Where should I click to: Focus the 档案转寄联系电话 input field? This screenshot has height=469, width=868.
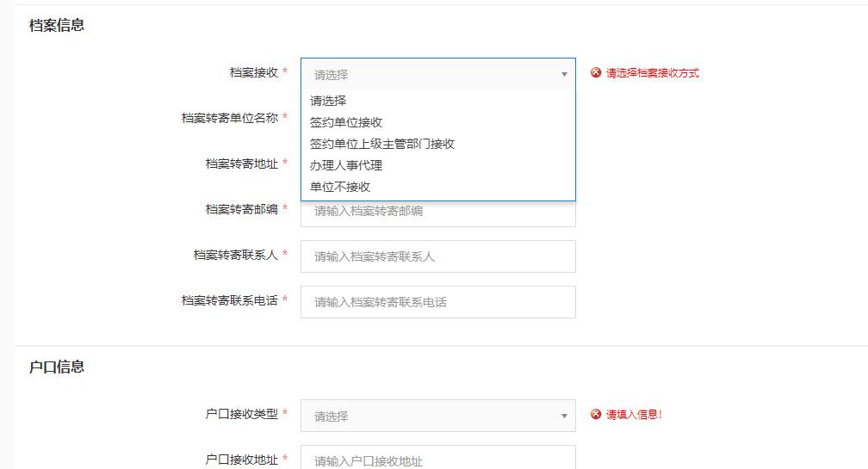coord(437,302)
